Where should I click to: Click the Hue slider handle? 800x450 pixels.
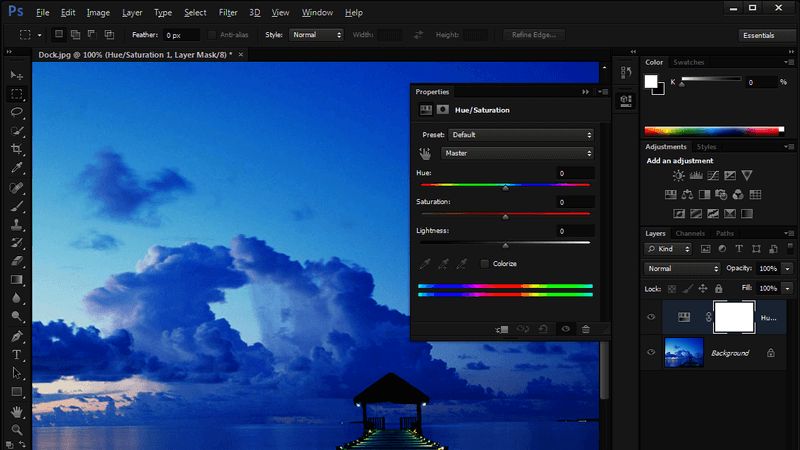coord(505,188)
